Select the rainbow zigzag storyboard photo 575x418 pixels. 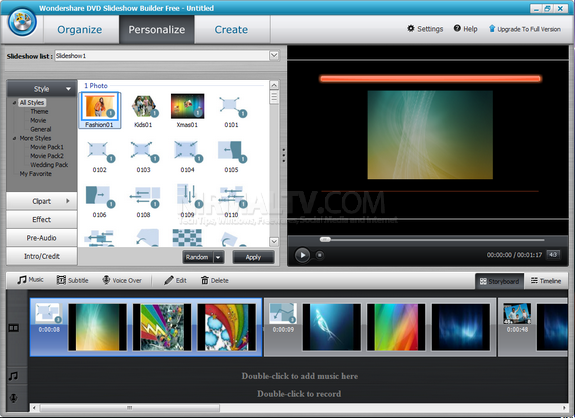162,327
